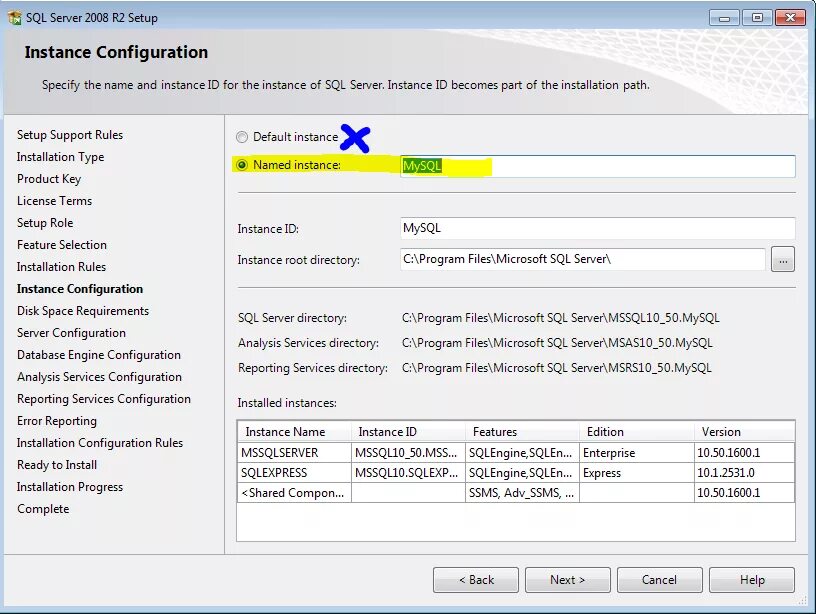Screen dimensions: 816x614
Task: Select Ready to Install step
Action: coord(57,465)
